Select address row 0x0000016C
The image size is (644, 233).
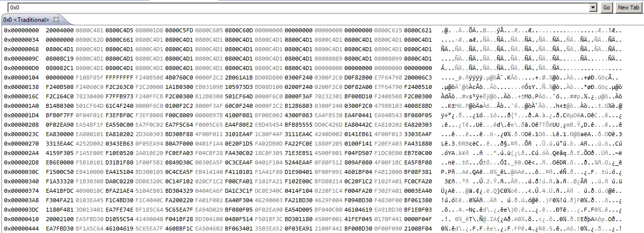pyautogui.click(x=22, y=97)
